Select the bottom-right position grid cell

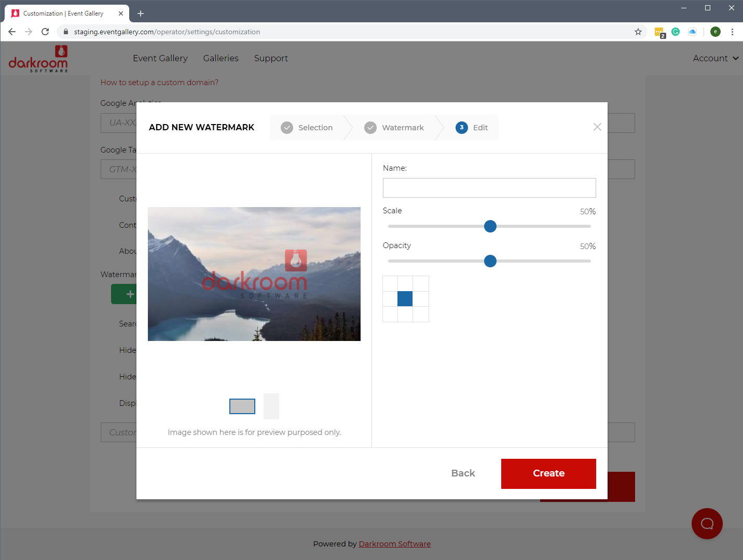pos(421,314)
